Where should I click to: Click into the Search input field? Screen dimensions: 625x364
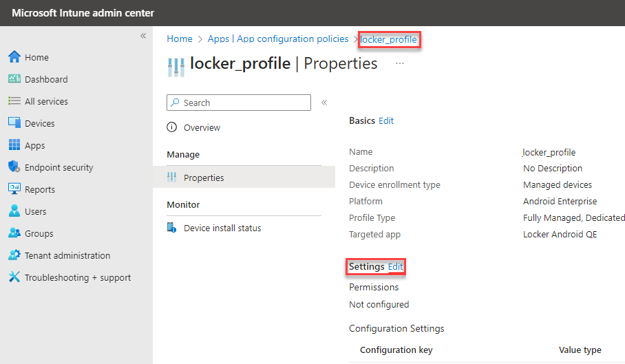coord(239,103)
